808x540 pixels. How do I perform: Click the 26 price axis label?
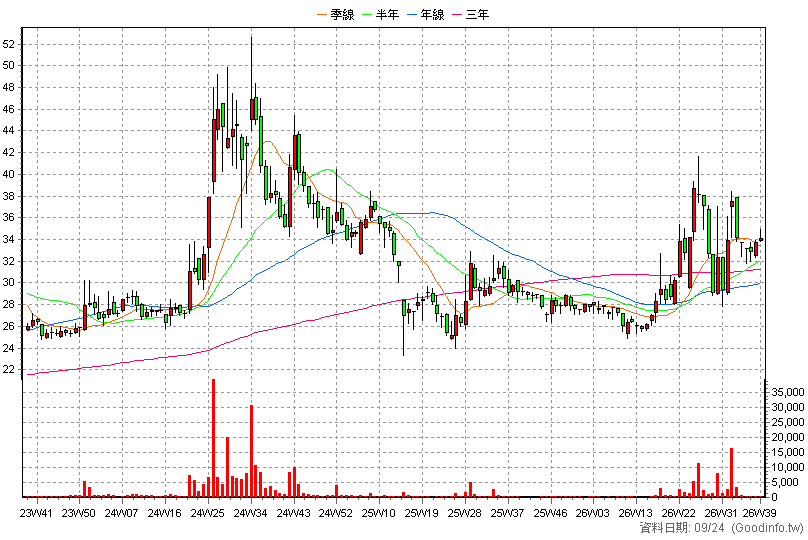coord(8,326)
